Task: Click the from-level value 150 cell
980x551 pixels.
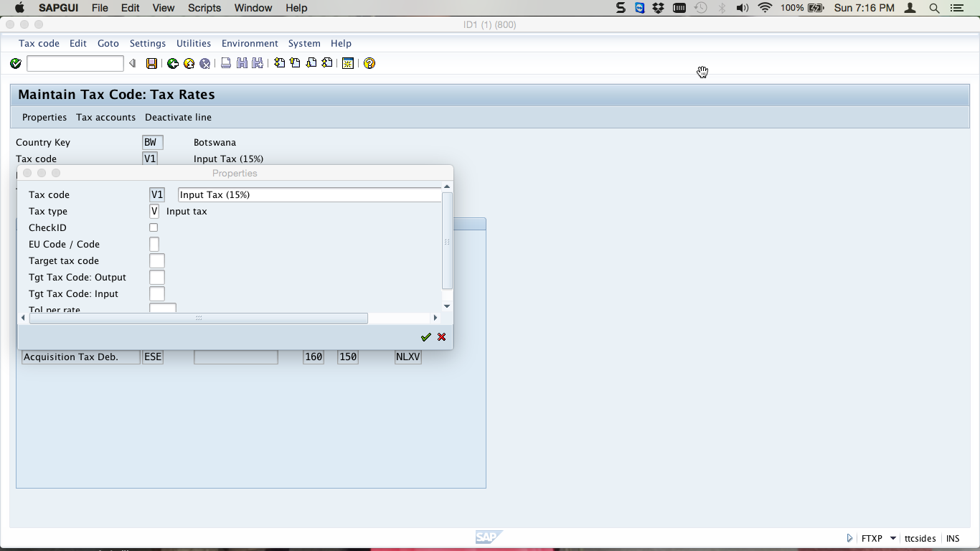Action: (348, 357)
